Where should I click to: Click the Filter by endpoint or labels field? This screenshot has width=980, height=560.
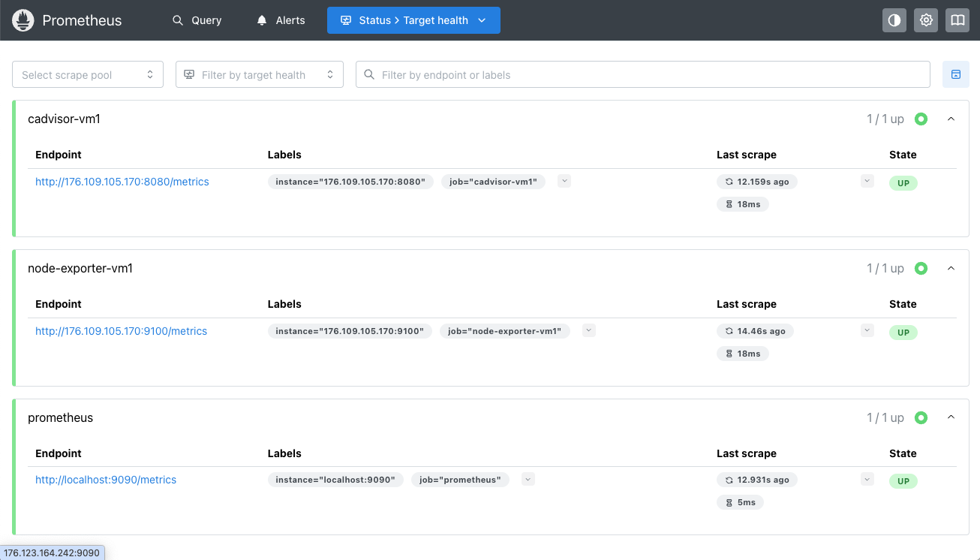642,74
